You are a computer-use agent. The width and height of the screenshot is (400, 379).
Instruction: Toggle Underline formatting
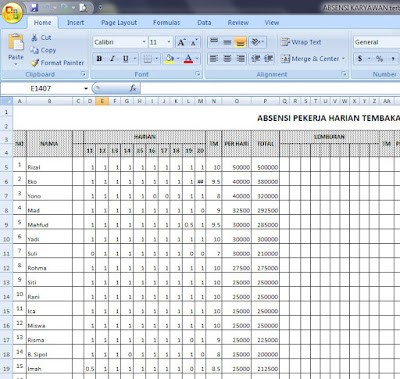[125, 59]
